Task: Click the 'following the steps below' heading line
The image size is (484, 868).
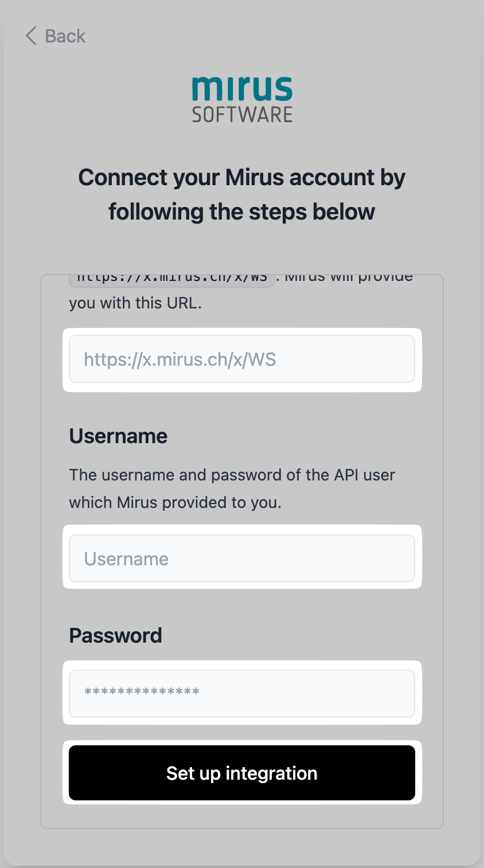Action: point(241,212)
